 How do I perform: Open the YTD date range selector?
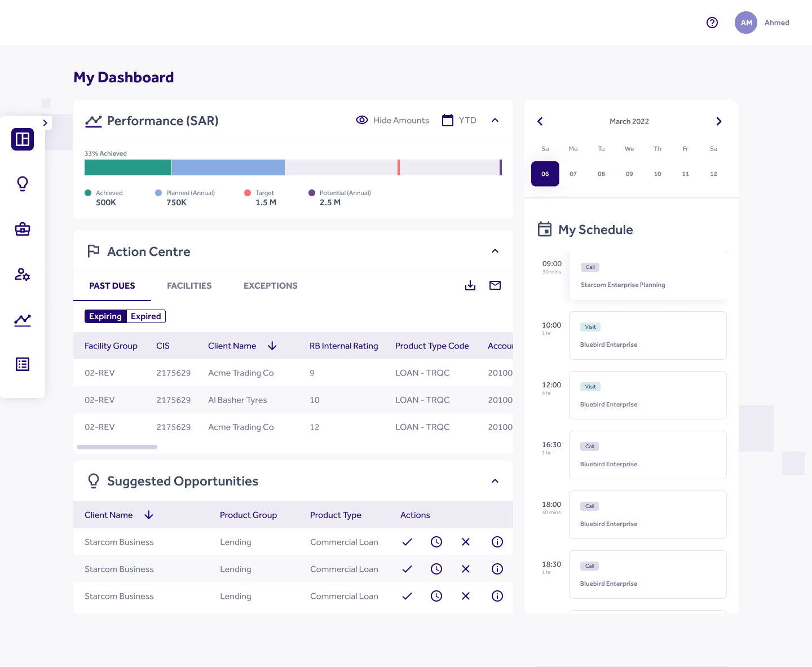click(460, 120)
